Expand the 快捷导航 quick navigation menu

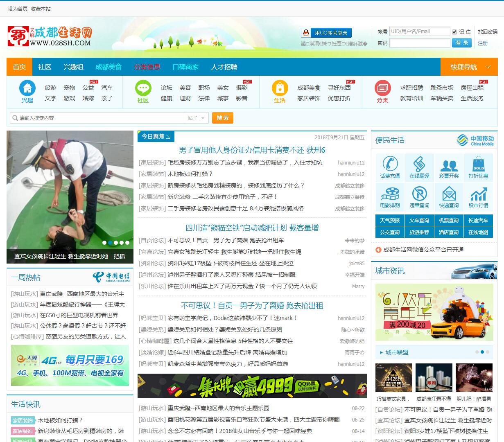pyautogui.click(x=469, y=67)
